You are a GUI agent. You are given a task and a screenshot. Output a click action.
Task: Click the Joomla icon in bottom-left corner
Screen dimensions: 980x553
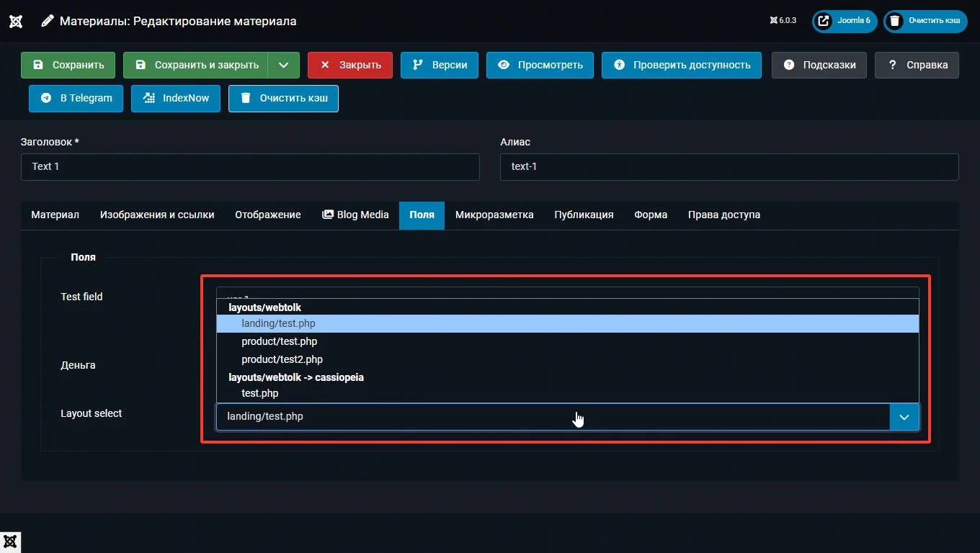click(x=10, y=542)
